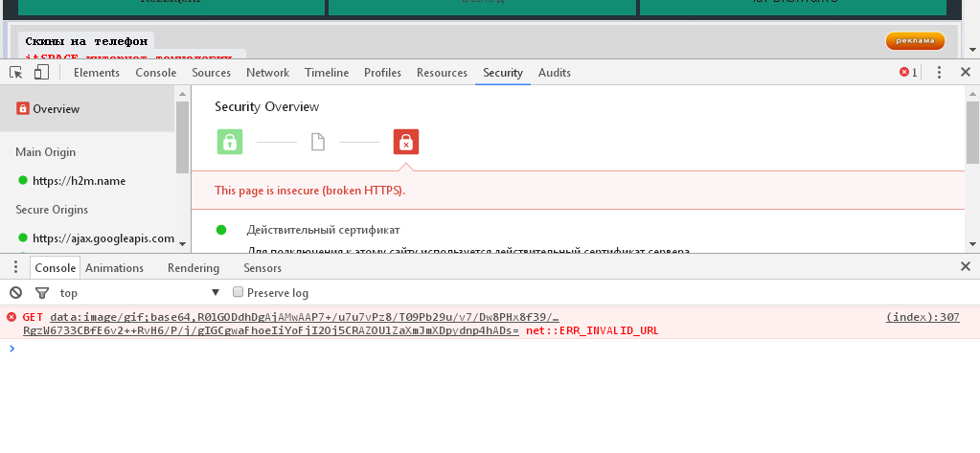Viewport: 980px width, 453px height.
Task: Switch to the Animations drawer tab
Action: click(x=114, y=267)
